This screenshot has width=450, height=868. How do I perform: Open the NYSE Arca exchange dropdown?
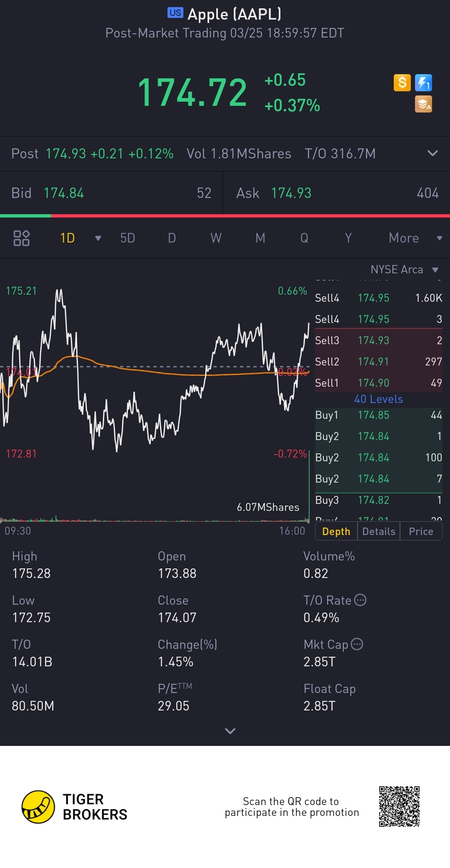405,270
